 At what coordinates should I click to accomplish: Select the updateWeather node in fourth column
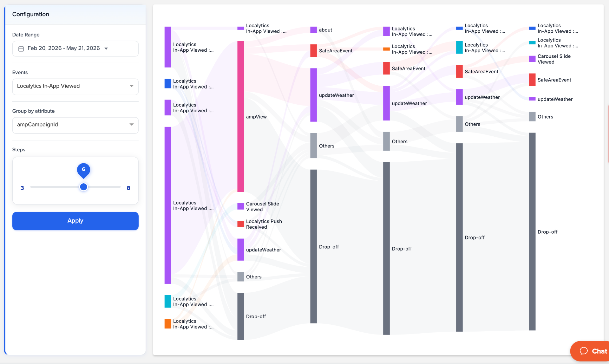click(x=386, y=103)
